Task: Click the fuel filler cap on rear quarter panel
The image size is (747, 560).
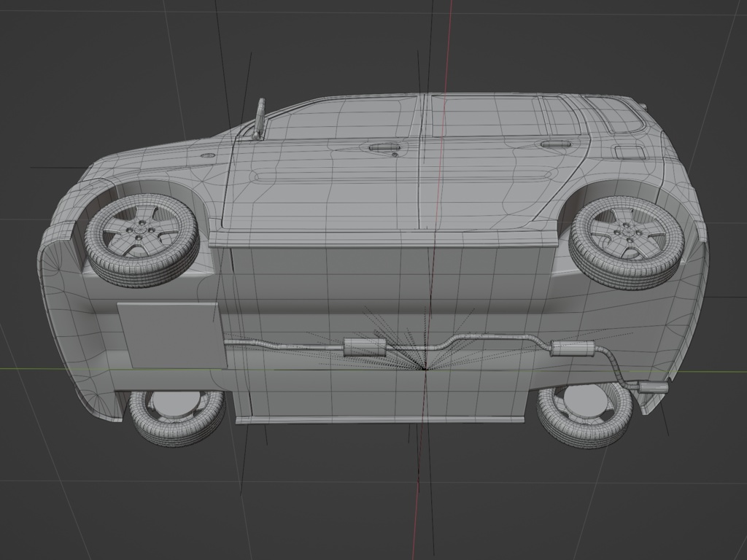Action: click(x=631, y=152)
